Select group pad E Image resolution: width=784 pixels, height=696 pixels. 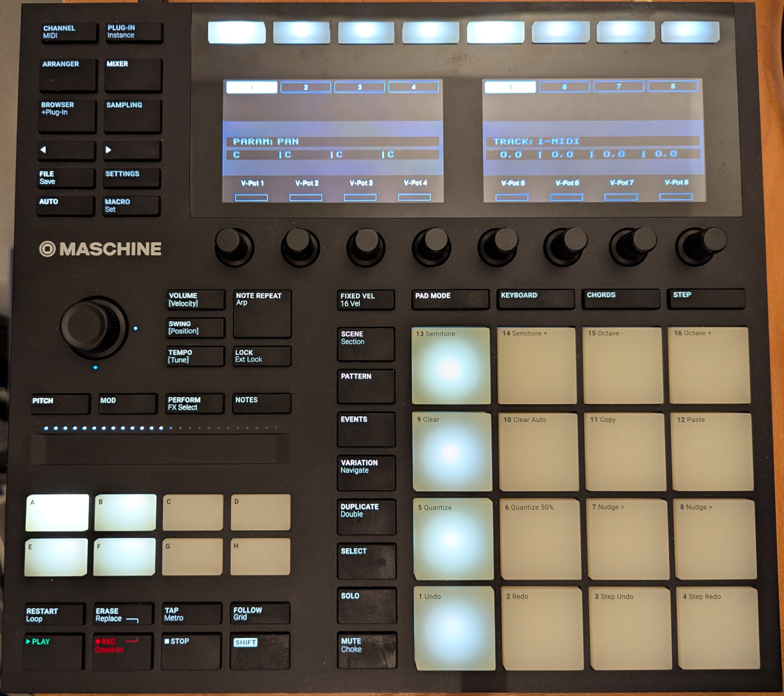(x=56, y=557)
